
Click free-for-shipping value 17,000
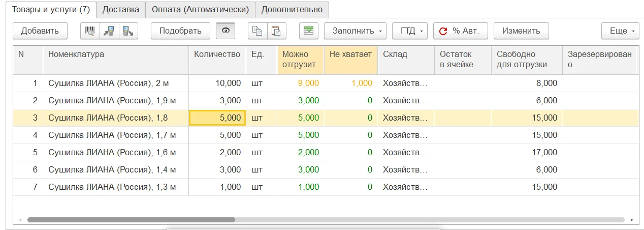tap(527, 152)
